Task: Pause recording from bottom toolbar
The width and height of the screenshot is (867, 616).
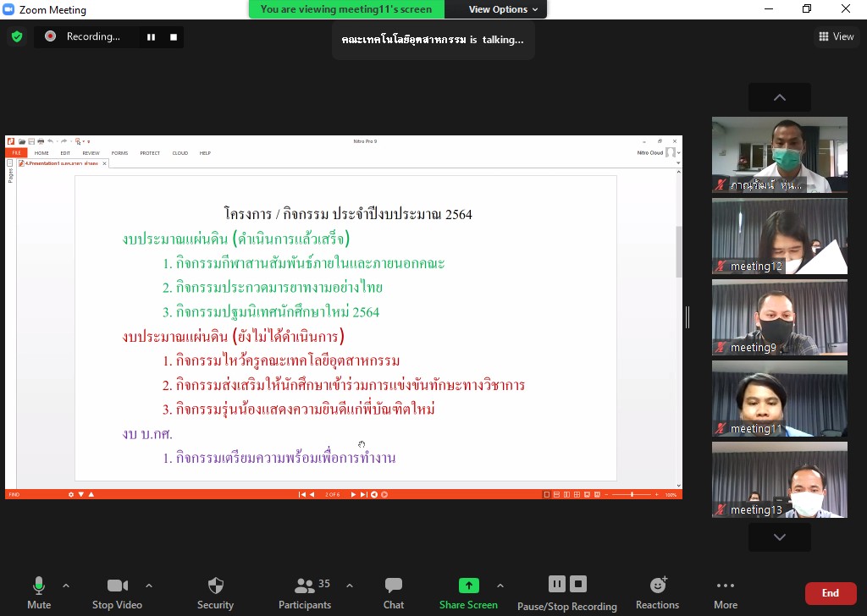Action: coord(557,584)
